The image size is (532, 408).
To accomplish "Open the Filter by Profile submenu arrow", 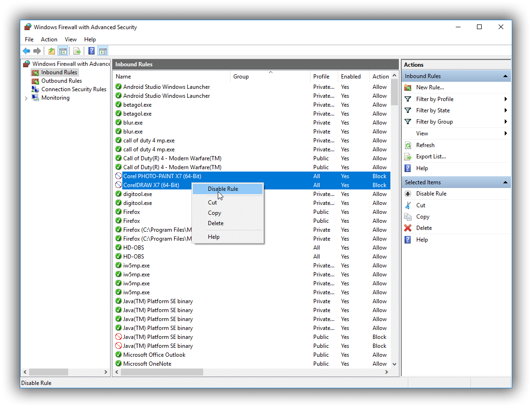I will click(506, 99).
